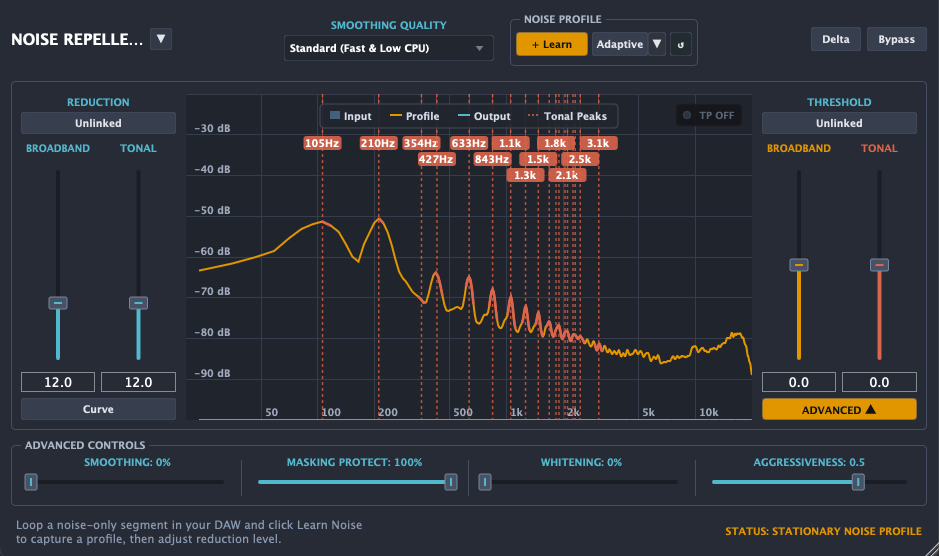The image size is (939, 556).
Task: Click the Aggressiveness 0.5 slider handle
Action: pyautogui.click(x=858, y=482)
